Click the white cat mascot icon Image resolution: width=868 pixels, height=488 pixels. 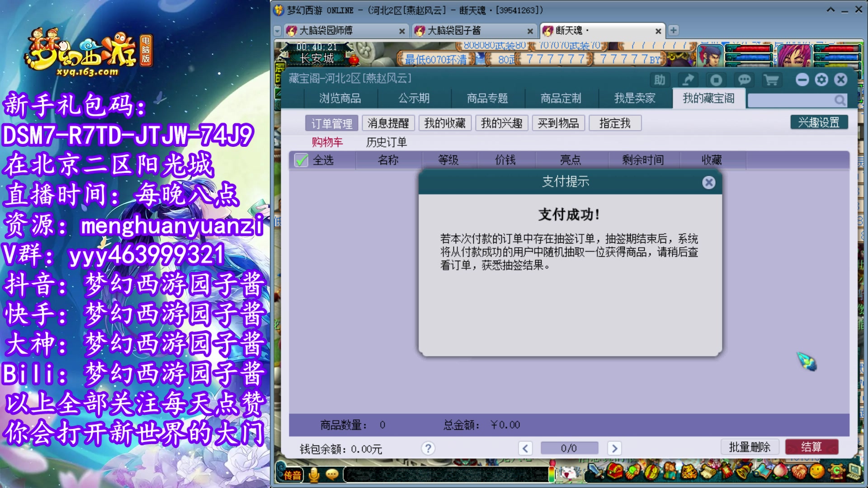click(569, 473)
